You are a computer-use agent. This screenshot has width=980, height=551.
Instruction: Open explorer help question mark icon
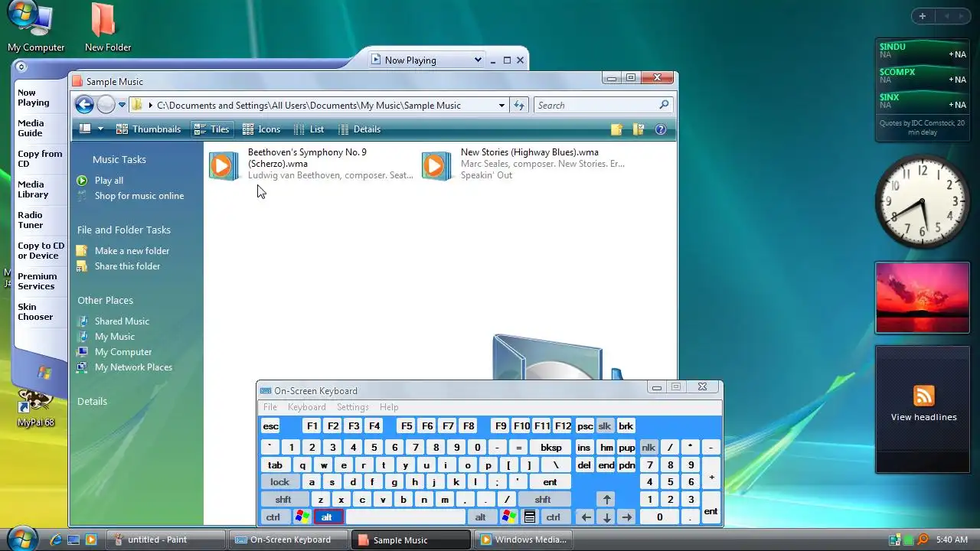[x=661, y=129]
